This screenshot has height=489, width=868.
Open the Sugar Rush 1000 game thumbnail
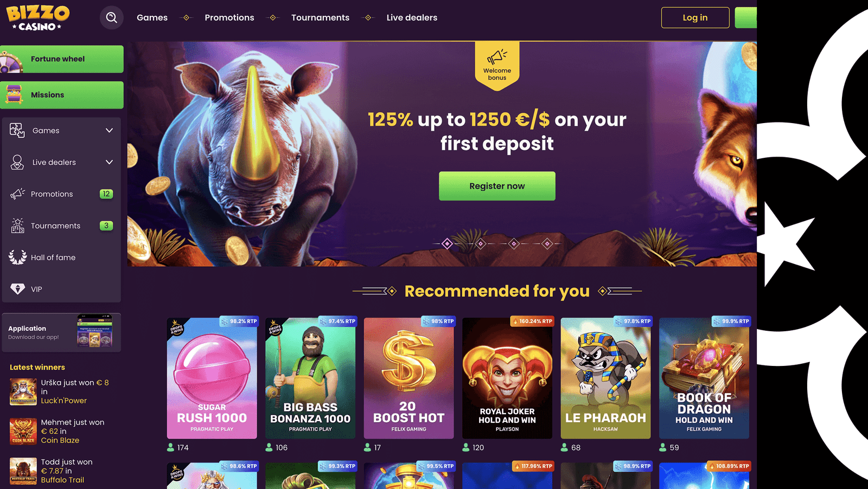pyautogui.click(x=212, y=378)
